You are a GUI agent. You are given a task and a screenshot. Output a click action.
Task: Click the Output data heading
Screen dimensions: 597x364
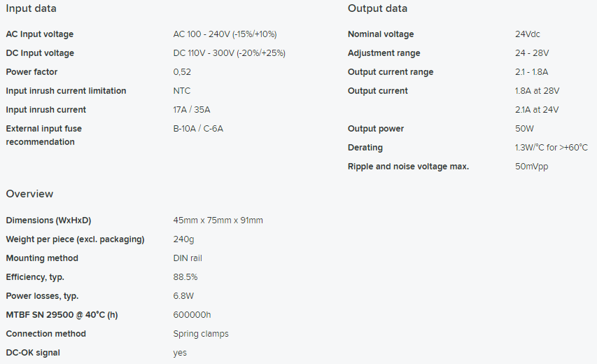(377, 8)
